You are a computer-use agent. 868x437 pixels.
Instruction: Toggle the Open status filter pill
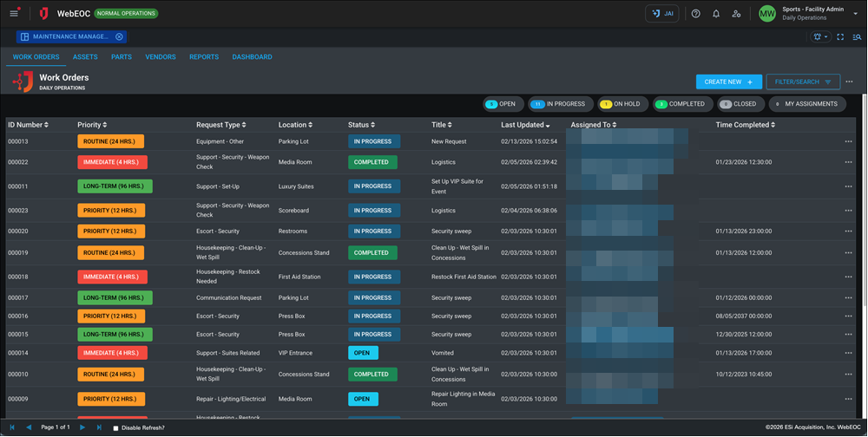[x=502, y=104]
